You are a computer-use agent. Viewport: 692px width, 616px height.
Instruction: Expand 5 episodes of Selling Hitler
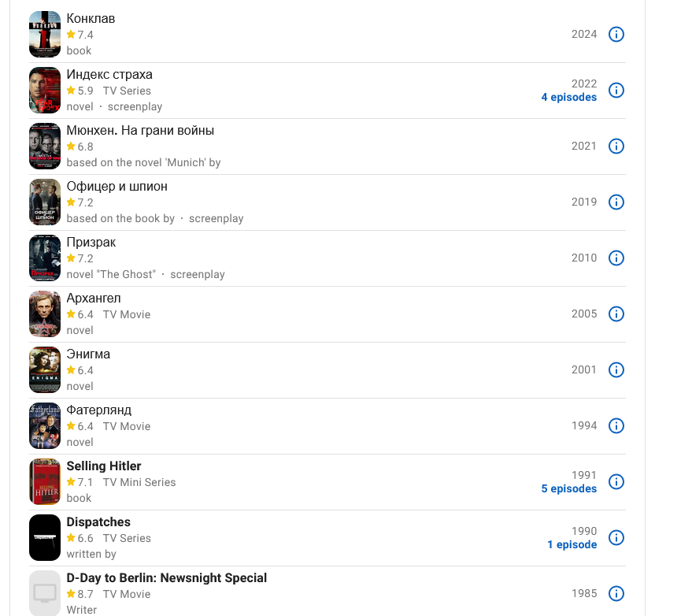coord(569,489)
